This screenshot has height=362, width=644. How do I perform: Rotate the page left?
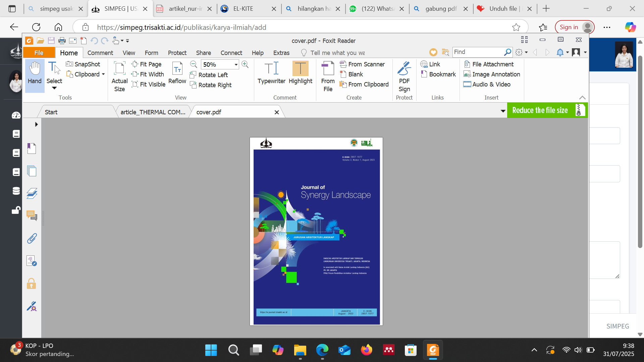[209, 75]
